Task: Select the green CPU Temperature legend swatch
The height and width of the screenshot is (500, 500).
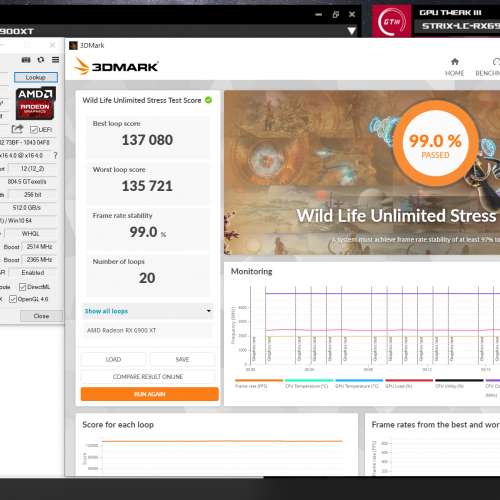Action: pyautogui.click(x=309, y=380)
